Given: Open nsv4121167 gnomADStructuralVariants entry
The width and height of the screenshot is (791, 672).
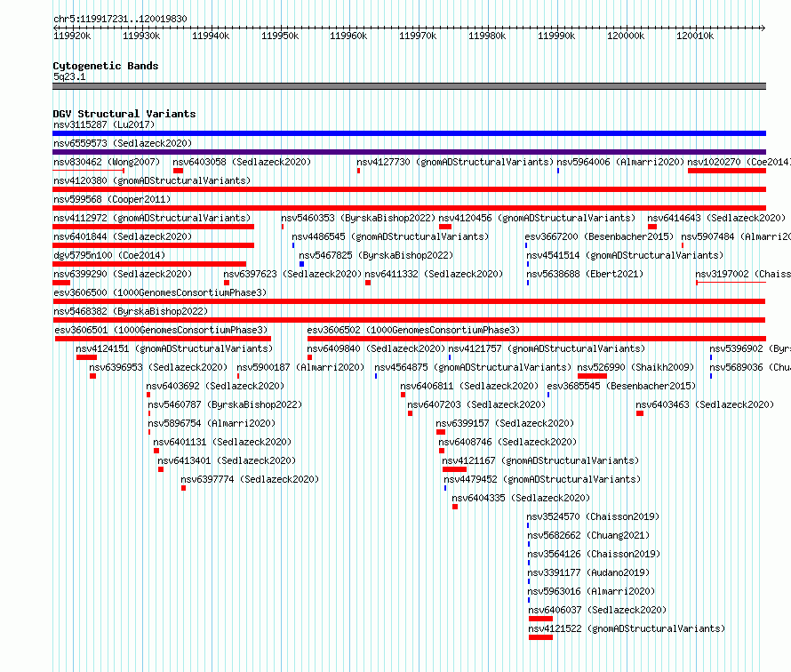Looking at the screenshot, I should (540, 460).
